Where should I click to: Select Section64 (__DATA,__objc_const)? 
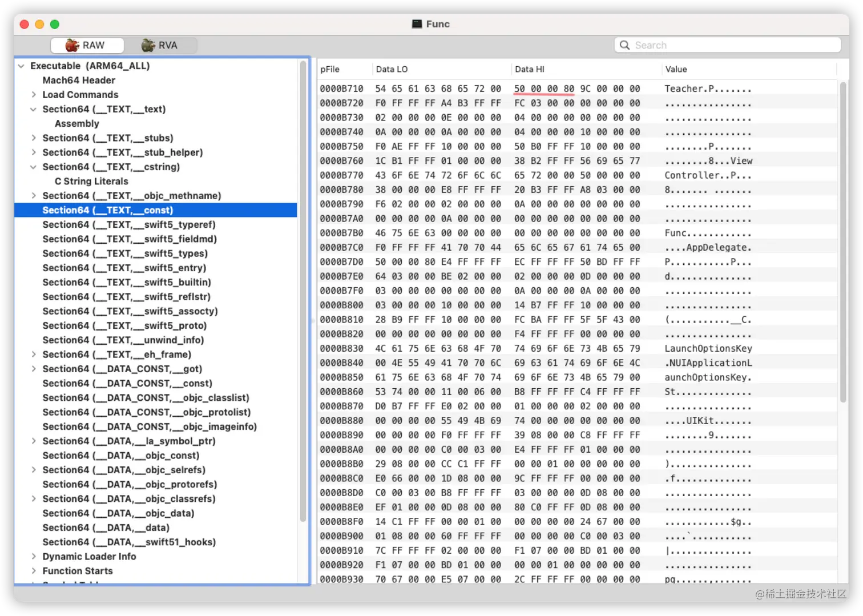121,456
